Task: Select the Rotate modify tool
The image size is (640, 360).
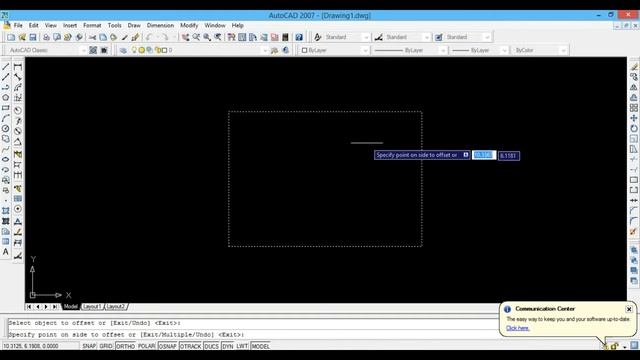Action: click(633, 128)
